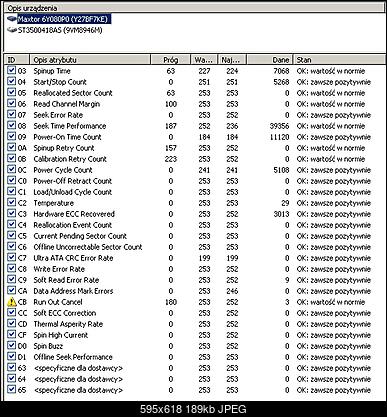Viewport: 387px width, 417px height.
Task: Select the Reallocation Event Count attribute
Action: coord(73,225)
